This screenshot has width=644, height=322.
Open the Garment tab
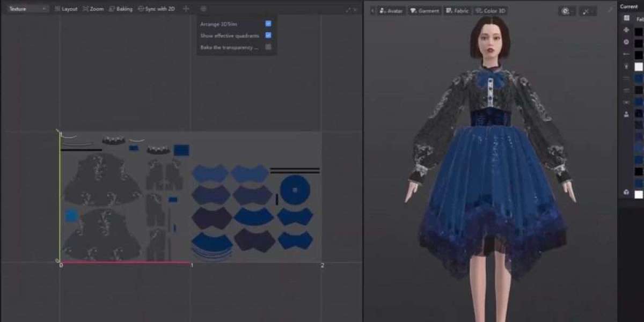pyautogui.click(x=424, y=11)
